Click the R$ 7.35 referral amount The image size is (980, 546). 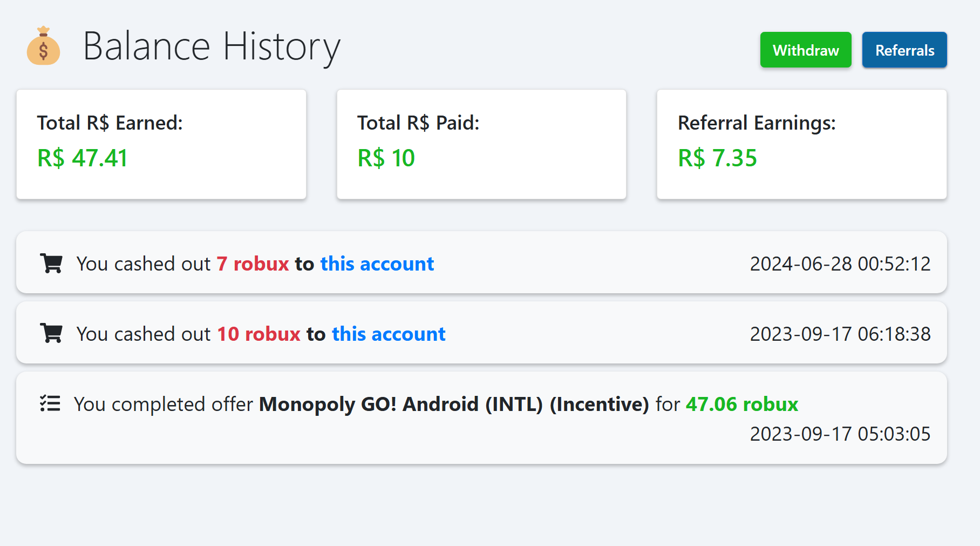718,158
